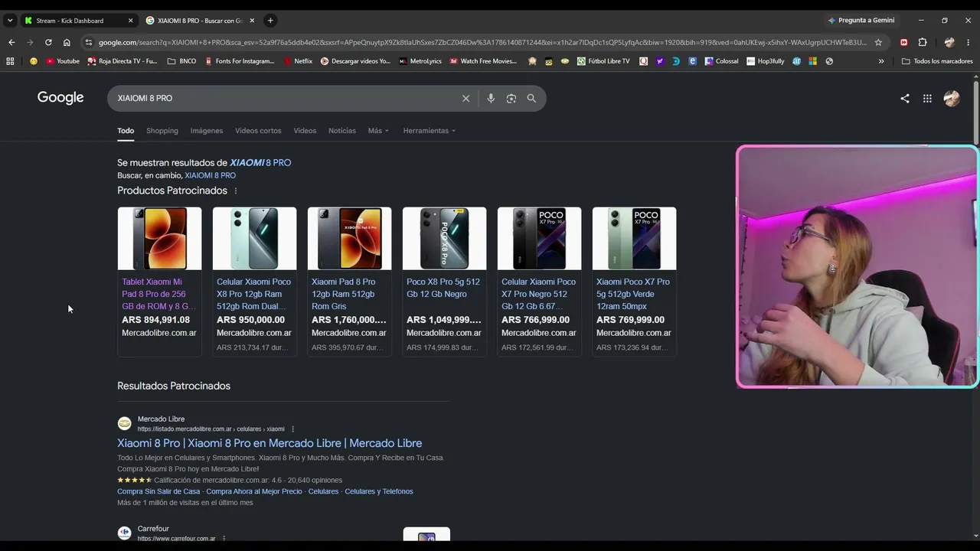This screenshot has width=980, height=551.
Task: Open the Herramientas dropdown
Action: [x=430, y=131]
